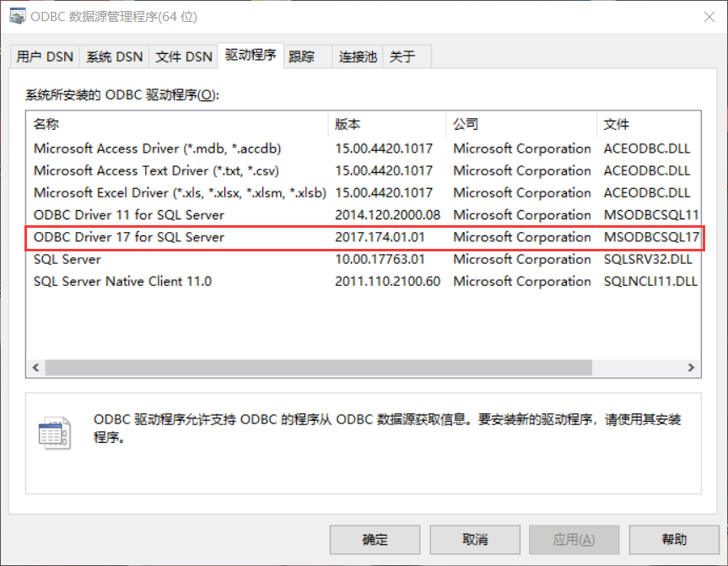The height and width of the screenshot is (566, 728).
Task: Click the 取消 button
Action: click(474, 540)
